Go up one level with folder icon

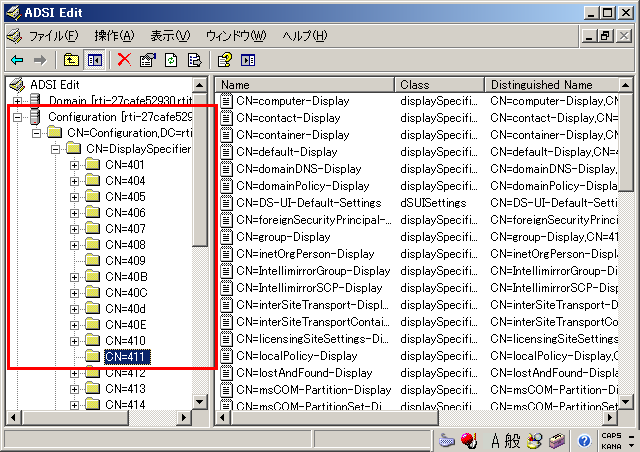click(71, 60)
